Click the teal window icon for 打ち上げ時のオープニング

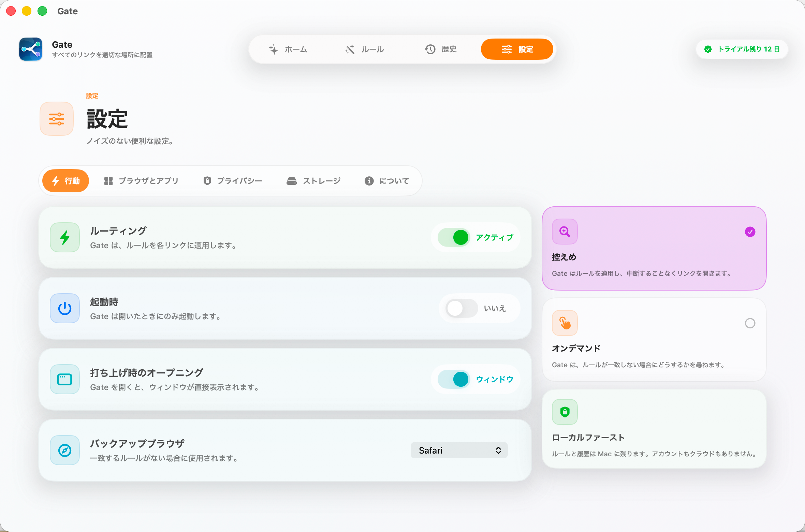click(x=65, y=379)
